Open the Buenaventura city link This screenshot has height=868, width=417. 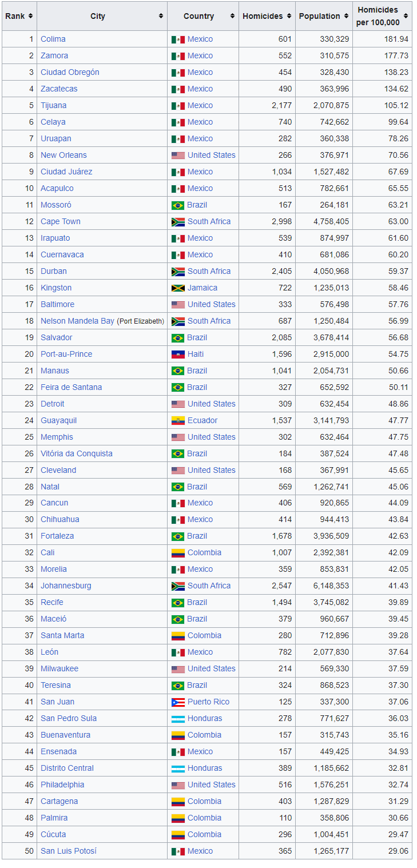point(66,735)
